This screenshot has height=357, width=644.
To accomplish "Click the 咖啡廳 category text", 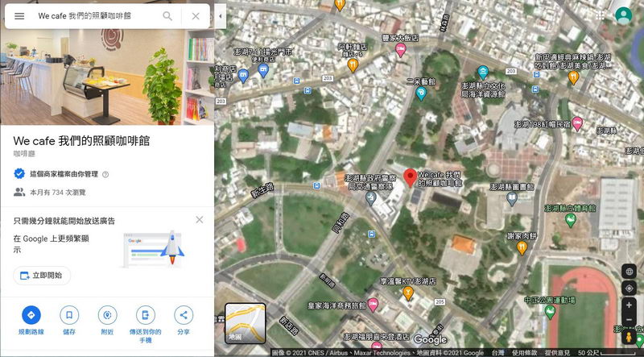I will click(x=24, y=154).
